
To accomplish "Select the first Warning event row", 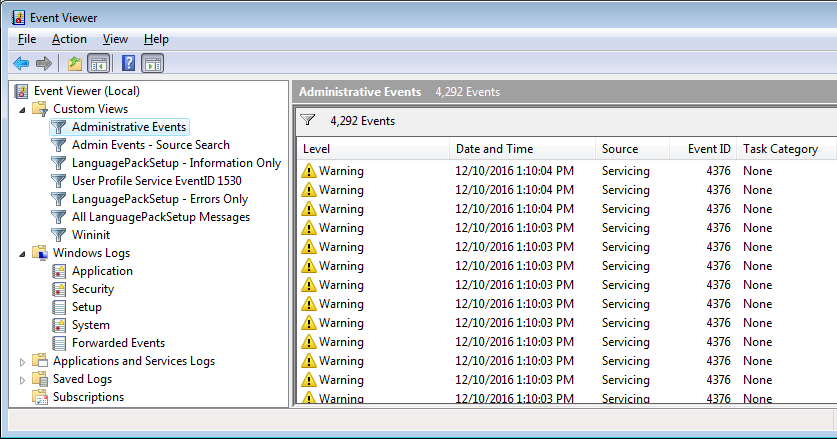I will pos(567,171).
